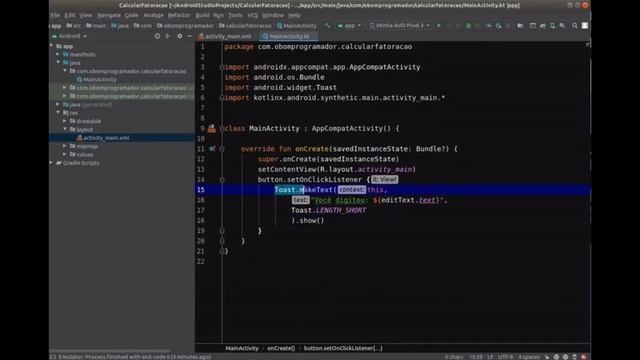The height and width of the screenshot is (360, 640).
Task: Click the Gradle Scripts elephant icon
Action: 58,163
